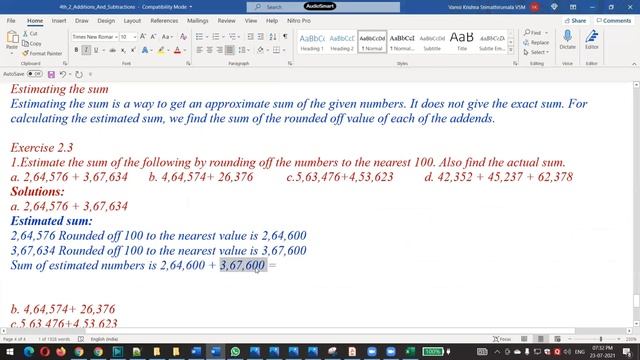The width and height of the screenshot is (640, 360).
Task: Open the Editor pane
Action: click(x=591, y=40)
